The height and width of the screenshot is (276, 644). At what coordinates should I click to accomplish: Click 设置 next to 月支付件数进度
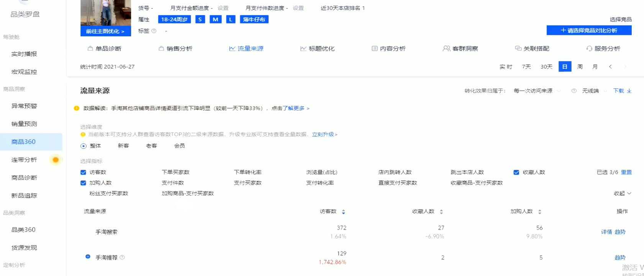click(298, 8)
